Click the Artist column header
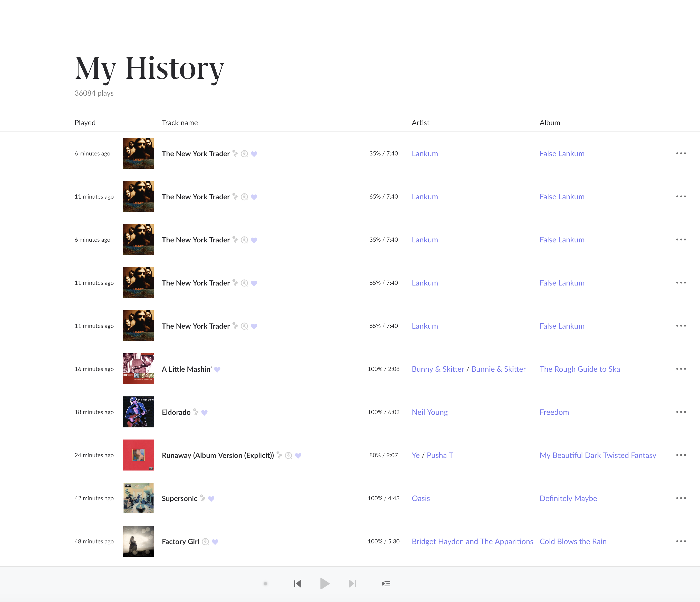 click(x=420, y=123)
